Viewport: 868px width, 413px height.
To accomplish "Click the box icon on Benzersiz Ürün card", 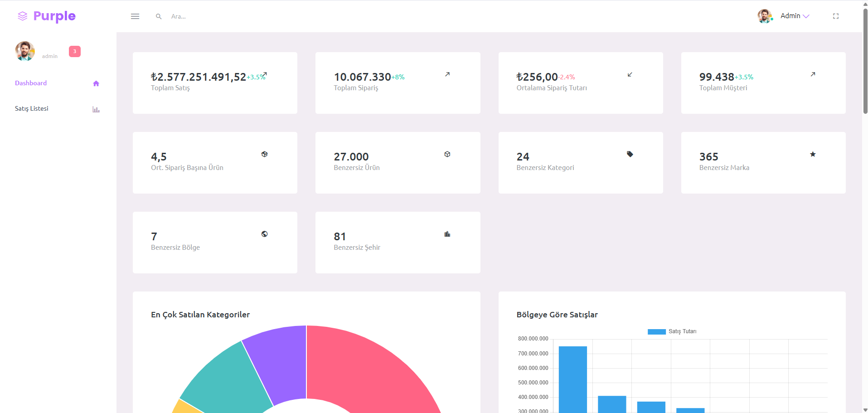I will click(447, 154).
